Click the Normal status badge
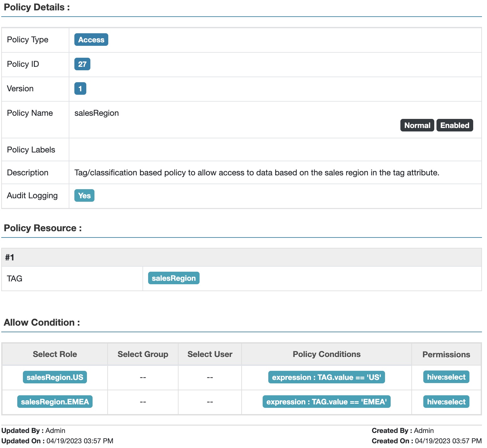The height and width of the screenshot is (448, 487). pyautogui.click(x=417, y=125)
